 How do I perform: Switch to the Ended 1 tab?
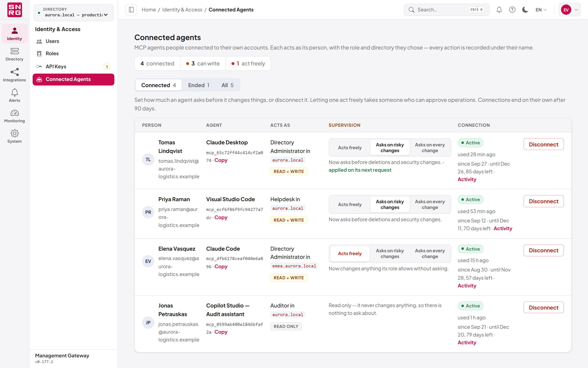point(198,85)
